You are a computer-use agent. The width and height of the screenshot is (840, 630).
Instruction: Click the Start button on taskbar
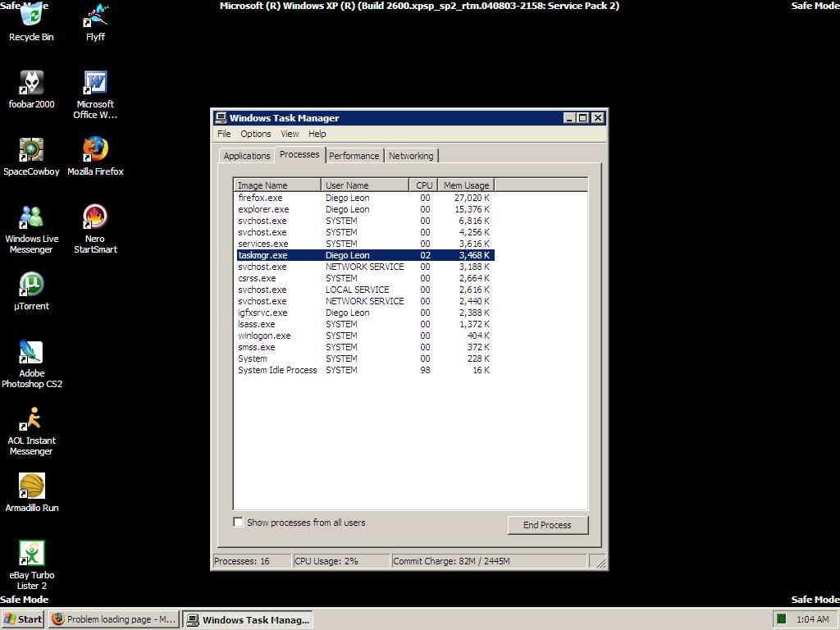coord(23,619)
